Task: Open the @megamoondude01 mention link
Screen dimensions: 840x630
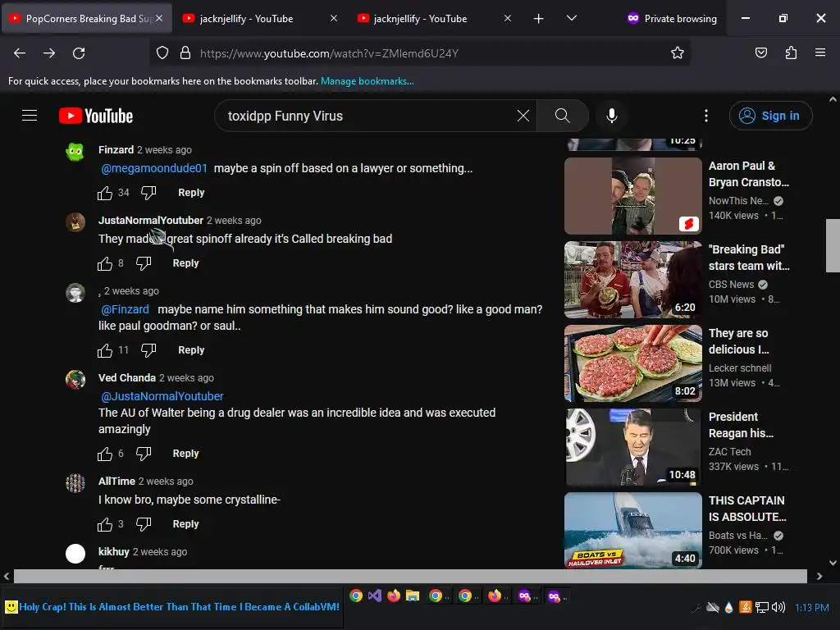Action: point(154,168)
